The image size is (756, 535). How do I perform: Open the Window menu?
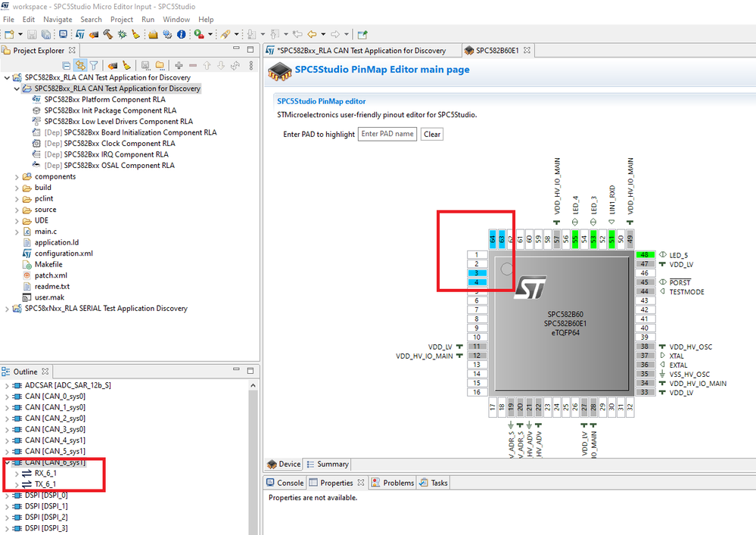pos(176,19)
